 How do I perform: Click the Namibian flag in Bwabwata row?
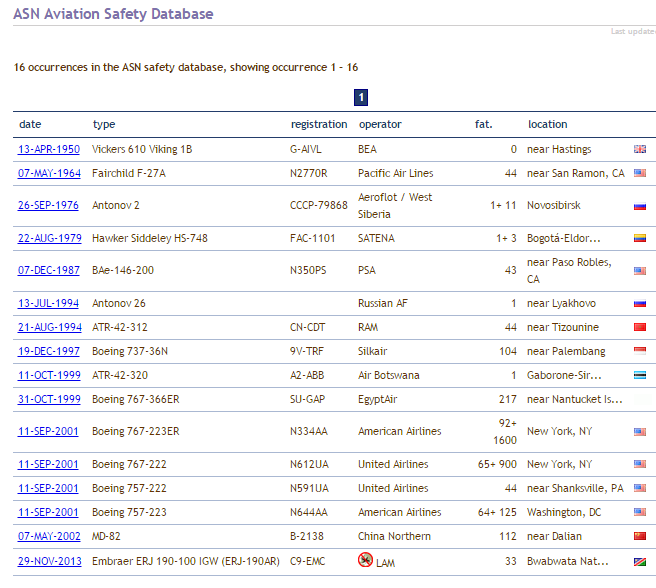(640, 562)
